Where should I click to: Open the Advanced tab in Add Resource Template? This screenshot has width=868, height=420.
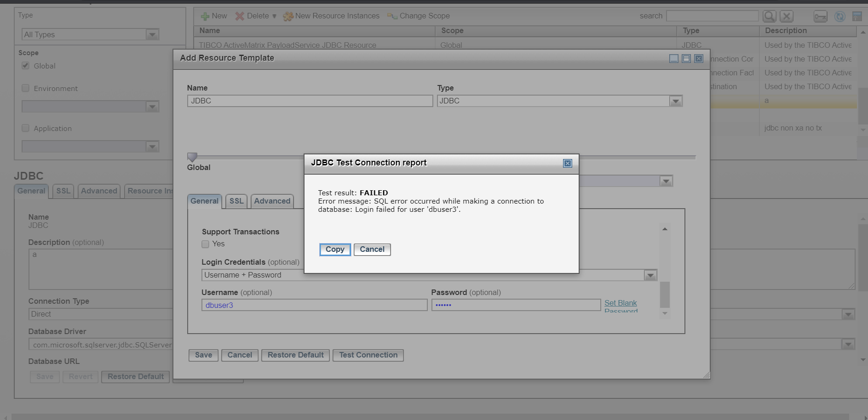[x=272, y=201]
